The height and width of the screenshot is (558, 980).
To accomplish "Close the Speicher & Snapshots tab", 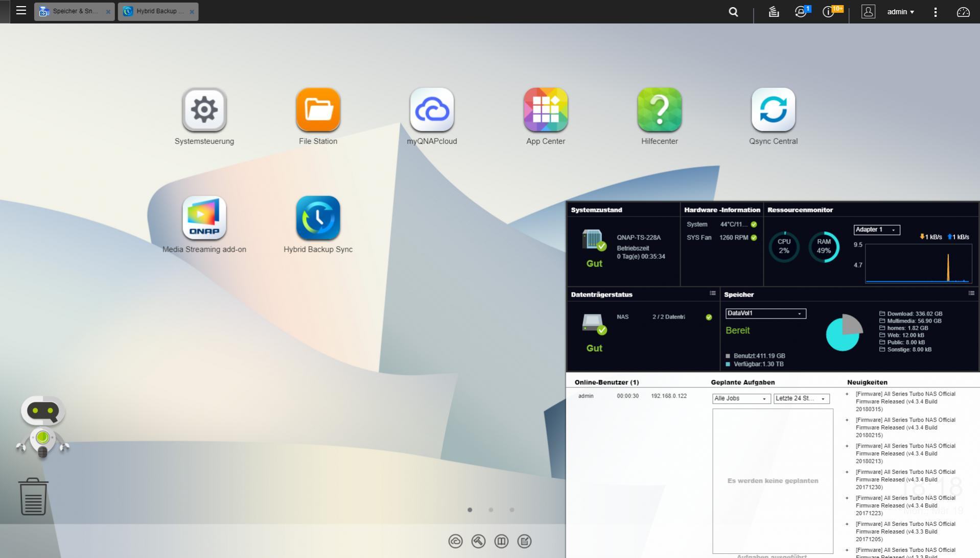I will pyautogui.click(x=108, y=12).
